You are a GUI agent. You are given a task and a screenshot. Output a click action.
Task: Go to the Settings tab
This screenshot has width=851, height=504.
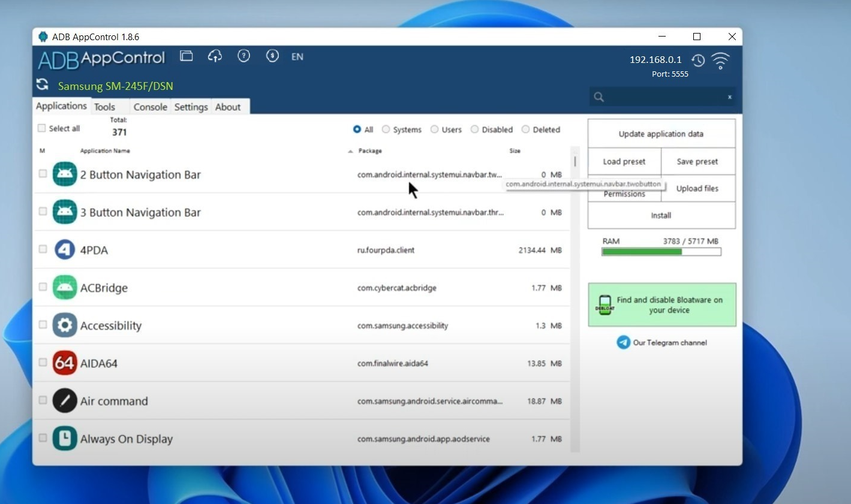click(191, 107)
